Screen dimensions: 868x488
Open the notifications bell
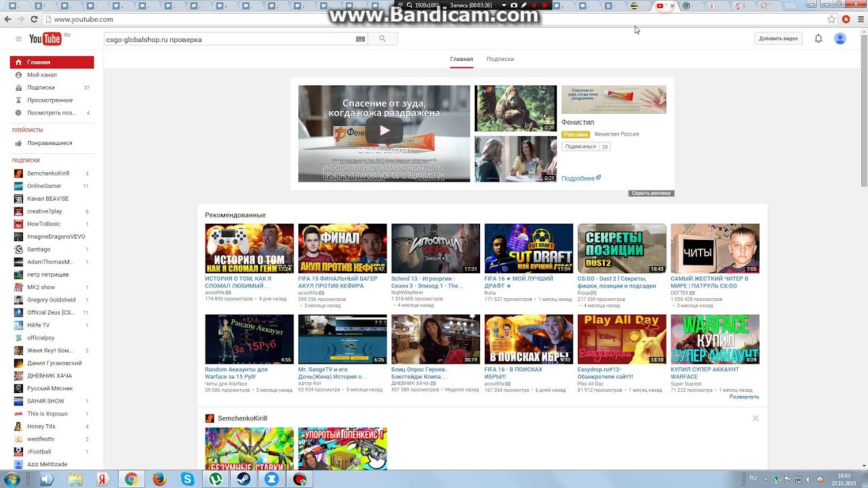pos(818,39)
